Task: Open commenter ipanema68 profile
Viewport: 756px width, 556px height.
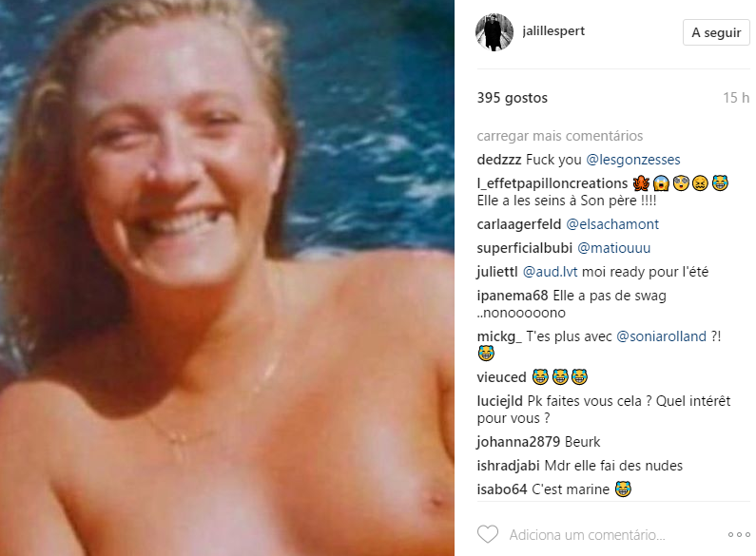Action: point(513,296)
